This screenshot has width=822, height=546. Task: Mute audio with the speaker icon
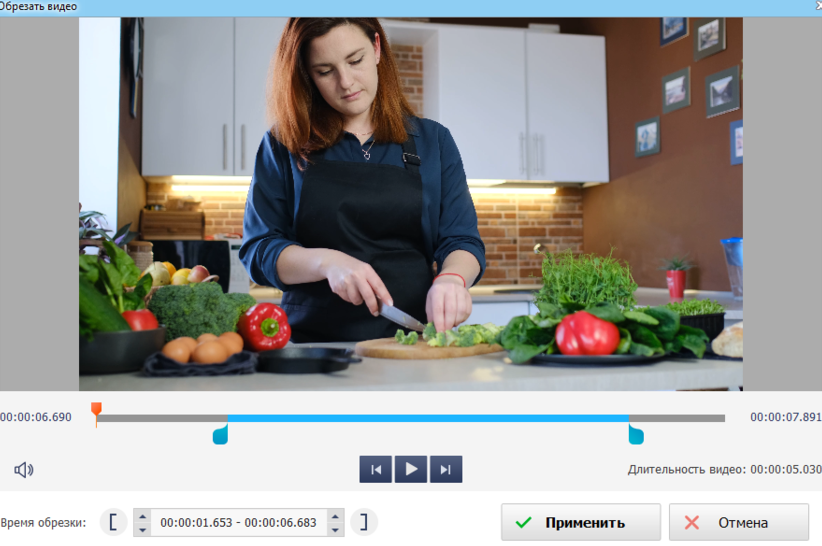click(24, 469)
